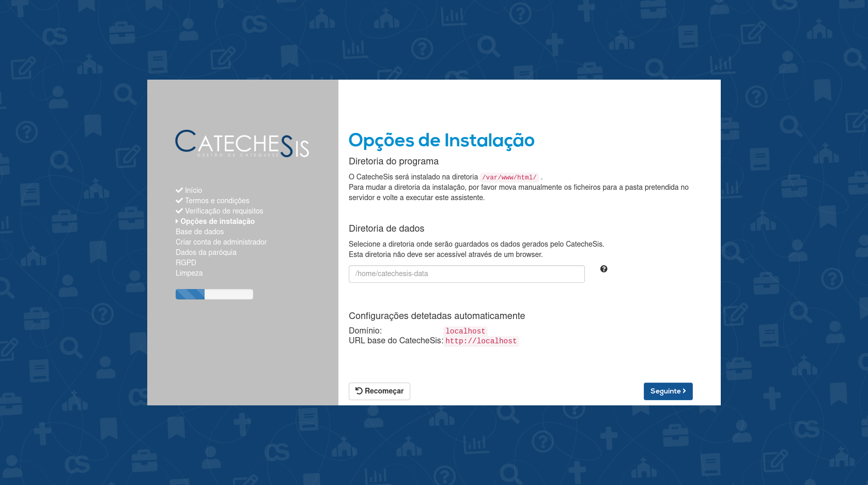This screenshot has width=868, height=485.
Task: Select the Dados da paróquia step
Action: coord(206,252)
